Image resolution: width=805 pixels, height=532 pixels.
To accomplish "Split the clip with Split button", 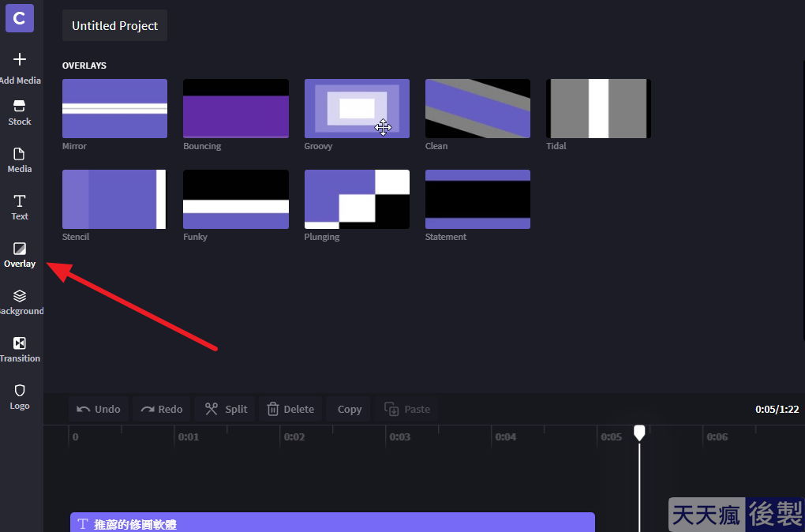I will pos(226,410).
